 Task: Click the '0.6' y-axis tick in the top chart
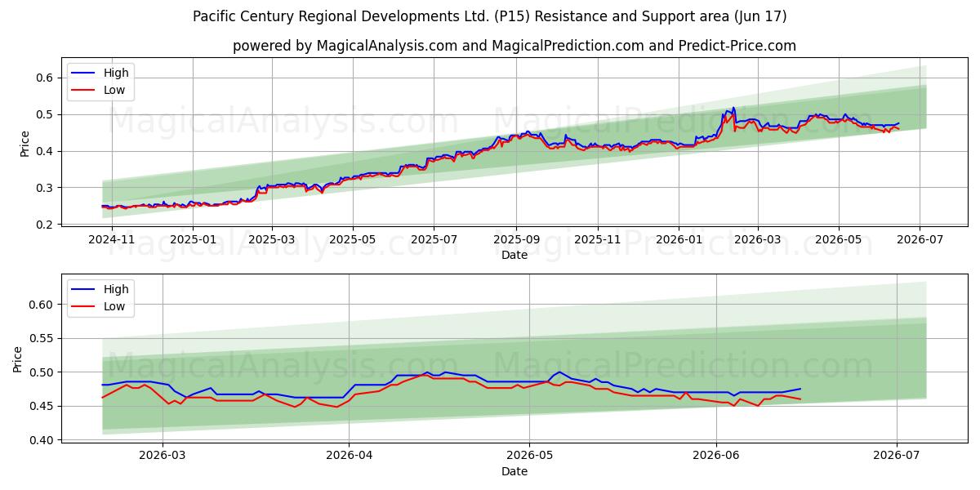(45, 78)
